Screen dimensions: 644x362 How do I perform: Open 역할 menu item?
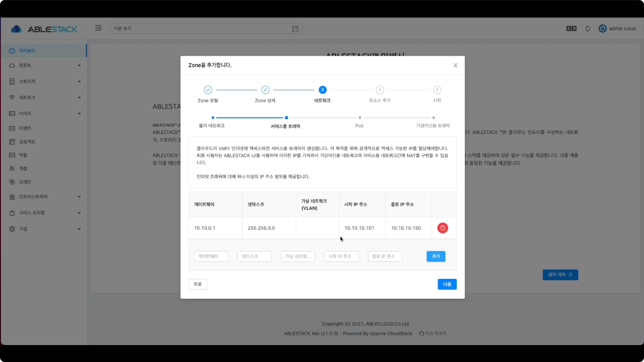44,155
